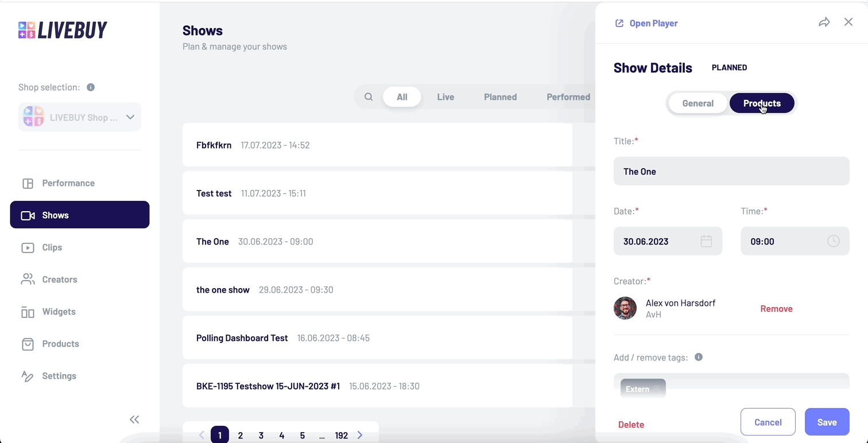
Task: Click the info icon beside Shop selection
Action: tap(91, 87)
